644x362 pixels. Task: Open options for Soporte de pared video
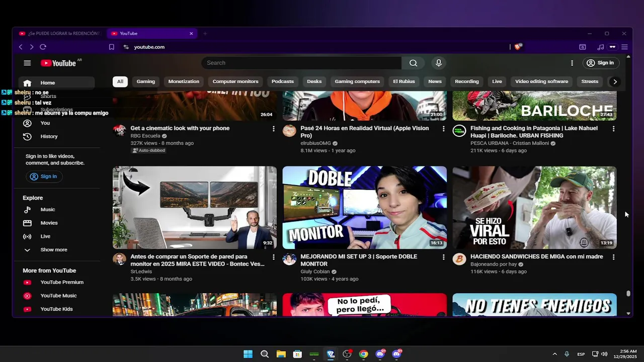click(274, 257)
